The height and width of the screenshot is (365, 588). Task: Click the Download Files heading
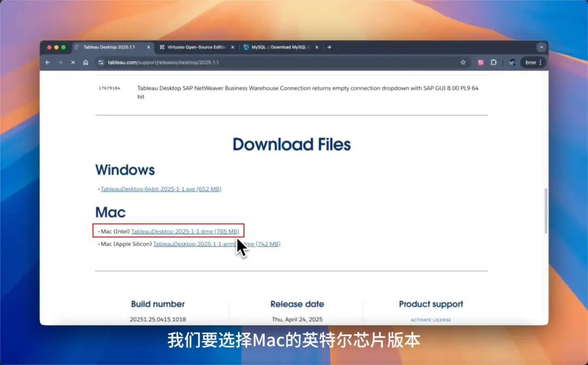[292, 145]
